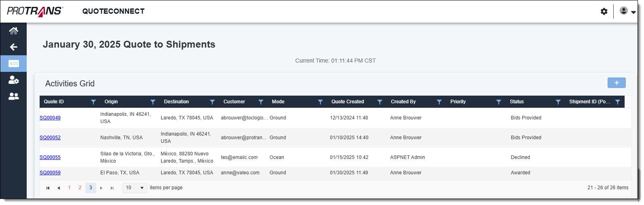Click Declined status cell

[520, 157]
